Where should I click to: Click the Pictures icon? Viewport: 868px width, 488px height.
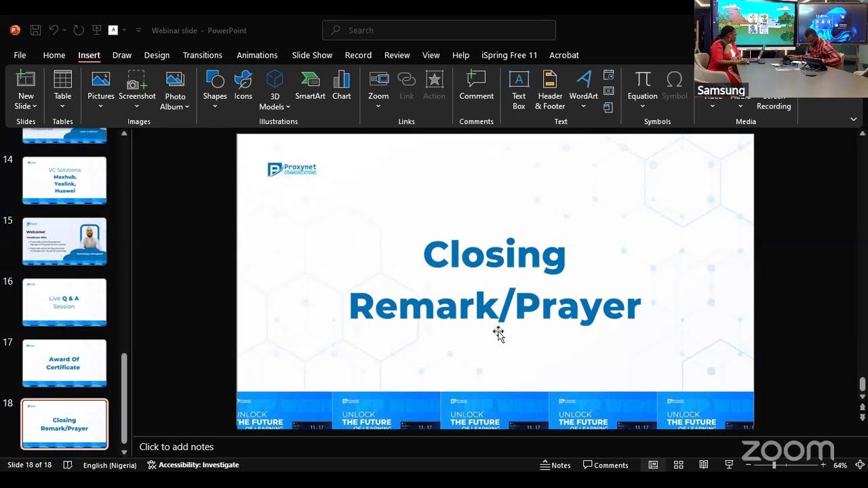pyautogui.click(x=100, y=79)
